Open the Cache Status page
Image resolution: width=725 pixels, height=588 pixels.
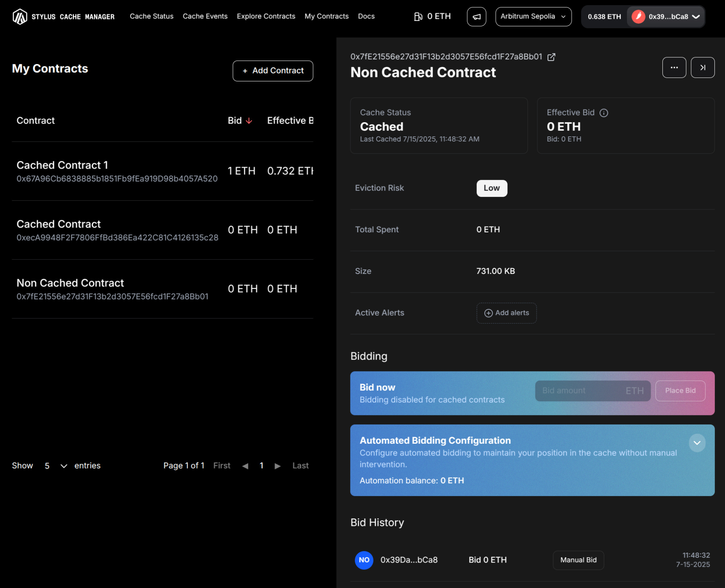coord(151,16)
